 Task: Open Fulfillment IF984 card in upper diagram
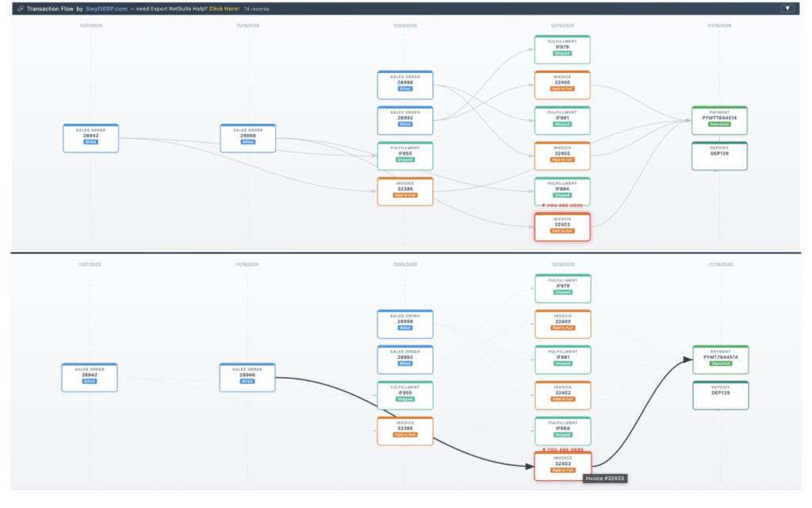coord(562,191)
